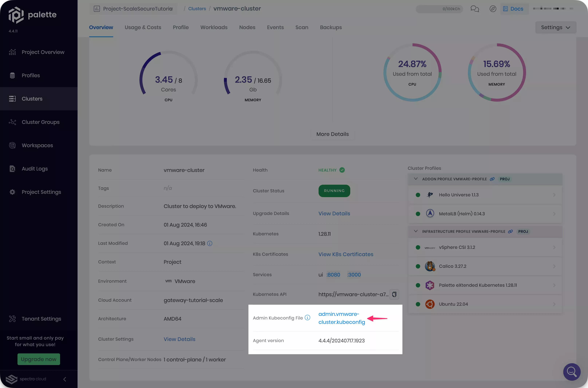The height and width of the screenshot is (388, 588).
Task: Expand Calico 3.27.2 row chevron
Action: tap(554, 266)
